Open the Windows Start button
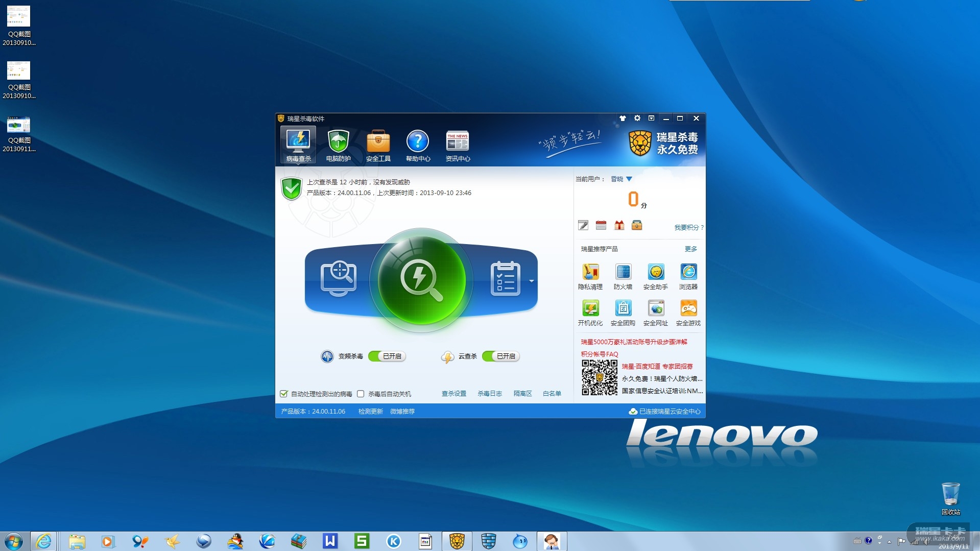Image resolution: width=980 pixels, height=551 pixels. pos(13,541)
